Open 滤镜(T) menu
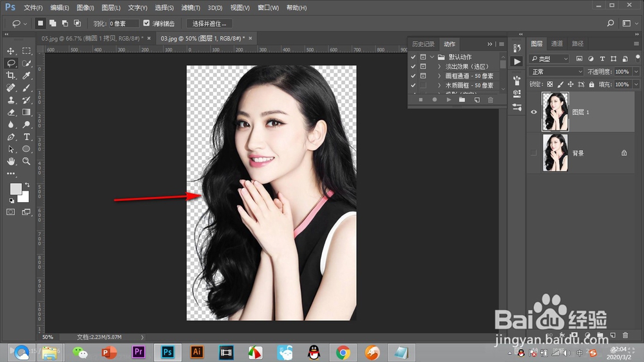 point(191,8)
